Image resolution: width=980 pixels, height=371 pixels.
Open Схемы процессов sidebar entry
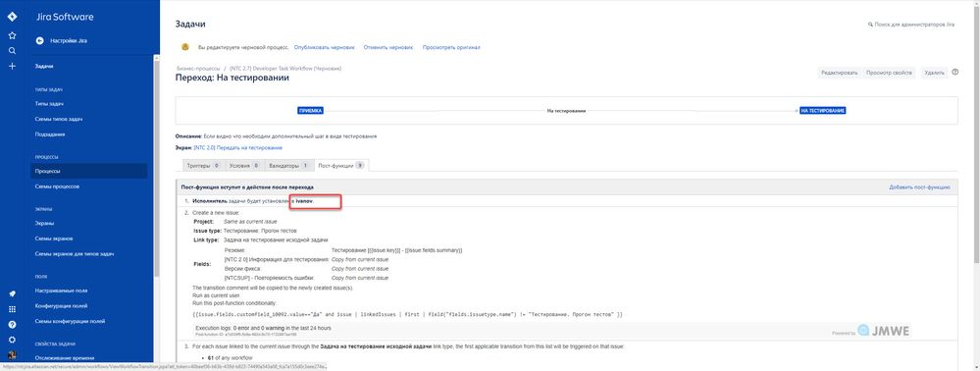pos(57,186)
